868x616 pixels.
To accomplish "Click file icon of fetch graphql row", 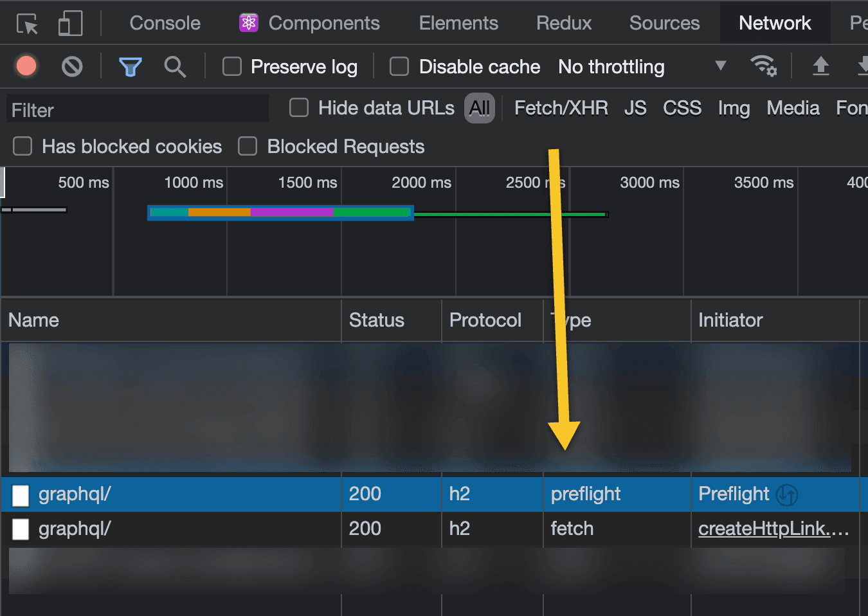I will (x=21, y=529).
